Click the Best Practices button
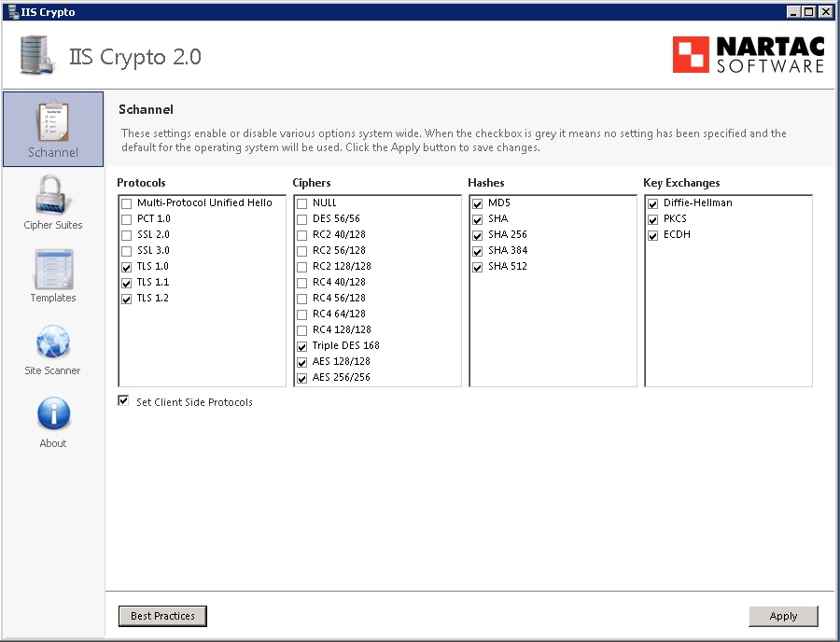This screenshot has height=642, width=840. (x=162, y=616)
